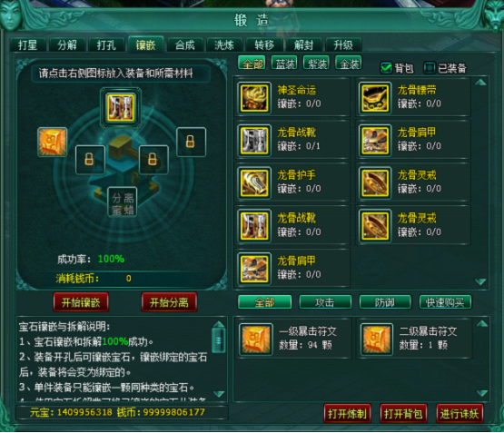
Task: Click the rune list up arrow
Action: 481,324
